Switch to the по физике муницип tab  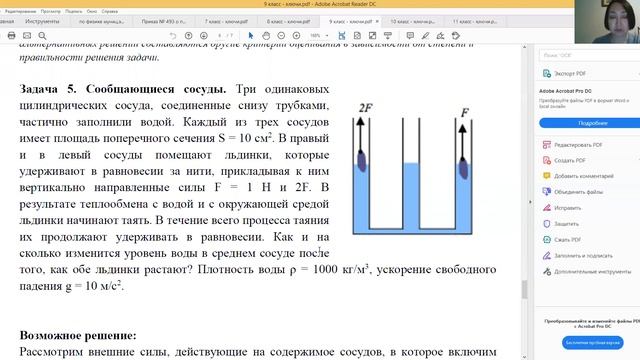102,21
